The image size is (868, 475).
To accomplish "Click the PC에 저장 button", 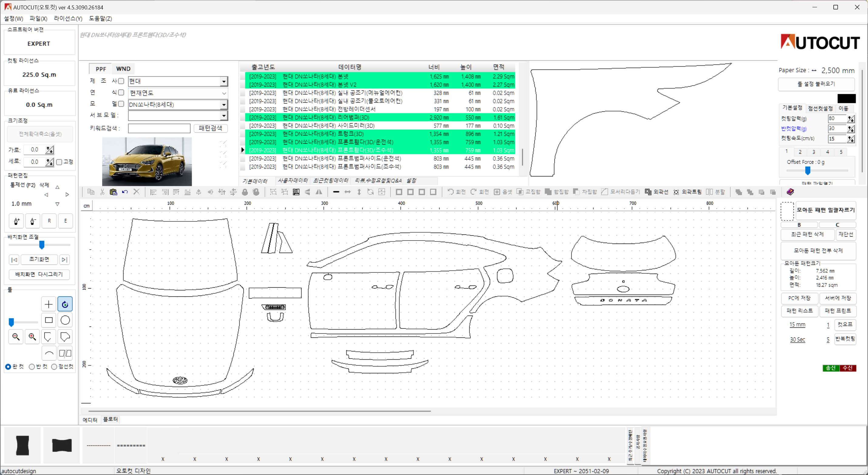I will pos(799,298).
